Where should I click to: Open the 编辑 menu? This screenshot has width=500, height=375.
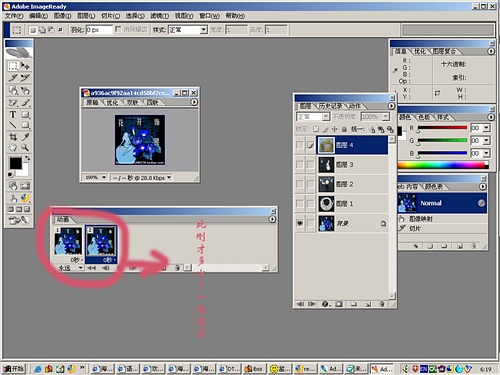(x=38, y=16)
